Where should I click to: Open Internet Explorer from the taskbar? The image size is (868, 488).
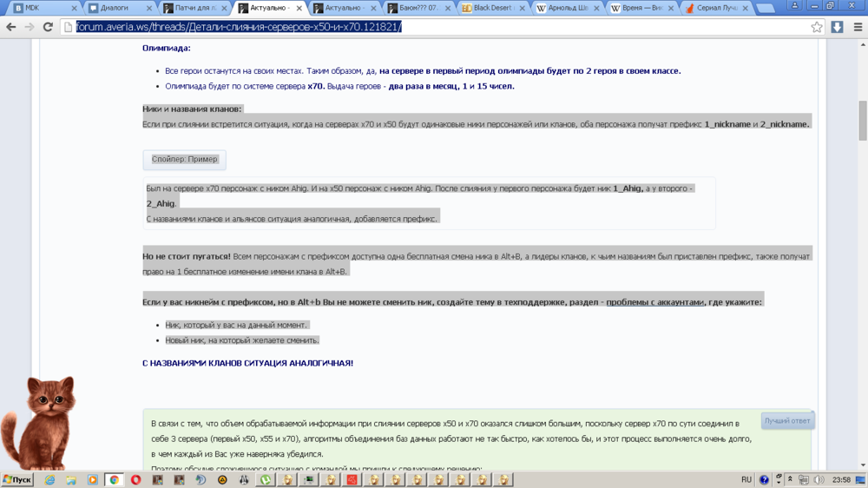49,479
